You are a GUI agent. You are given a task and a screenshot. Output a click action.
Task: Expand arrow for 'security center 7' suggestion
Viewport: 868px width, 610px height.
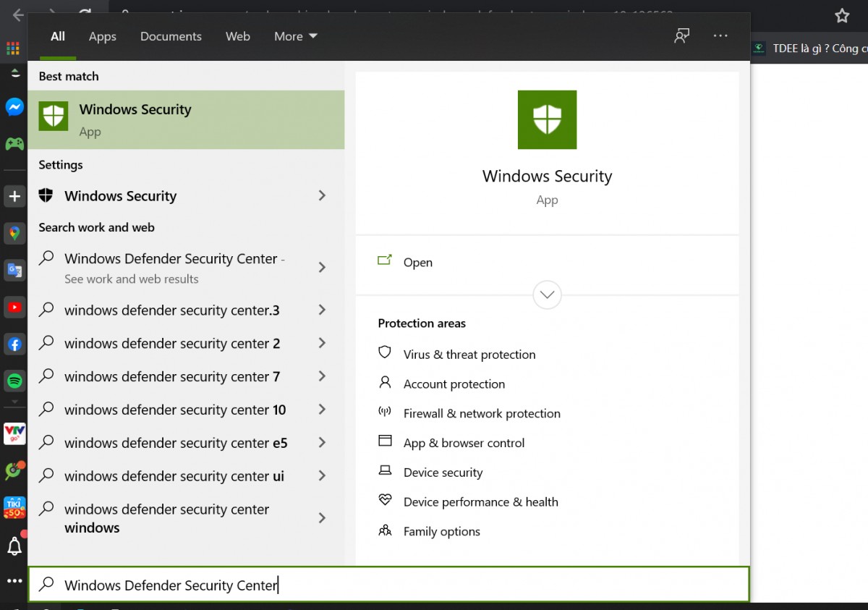click(x=322, y=376)
